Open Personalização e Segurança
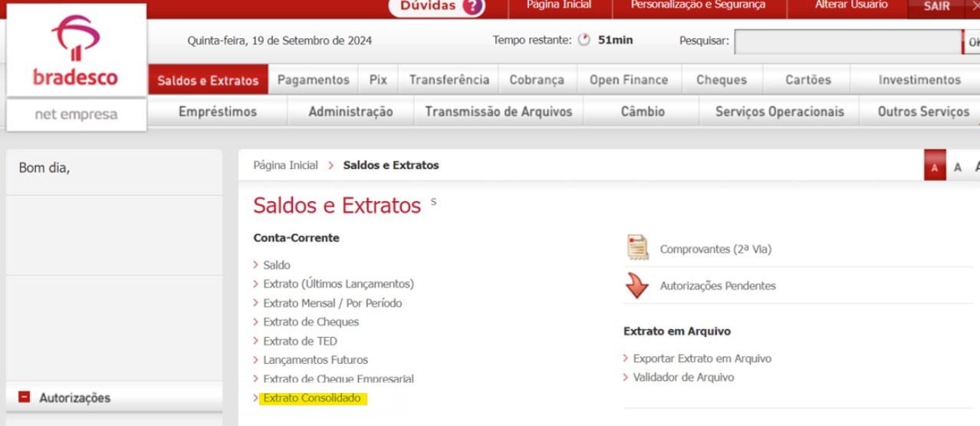 (x=698, y=5)
